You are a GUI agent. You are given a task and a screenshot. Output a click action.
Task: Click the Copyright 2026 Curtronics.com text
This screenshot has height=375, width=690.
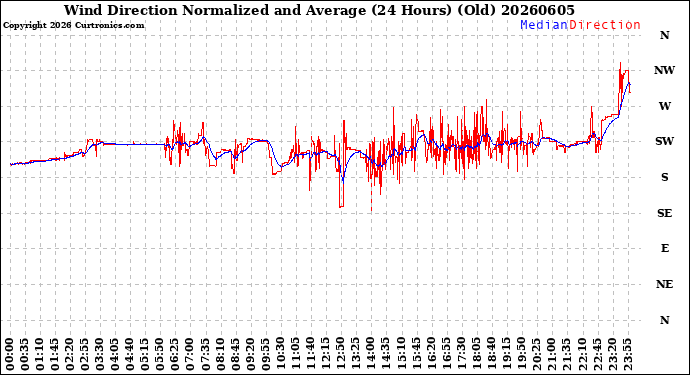[73, 25]
